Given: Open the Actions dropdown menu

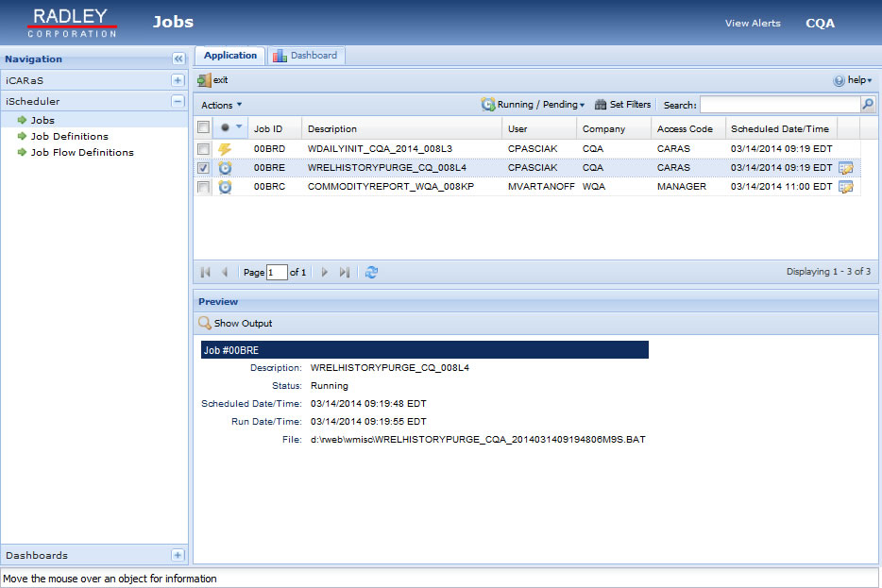Looking at the screenshot, I should click(219, 104).
